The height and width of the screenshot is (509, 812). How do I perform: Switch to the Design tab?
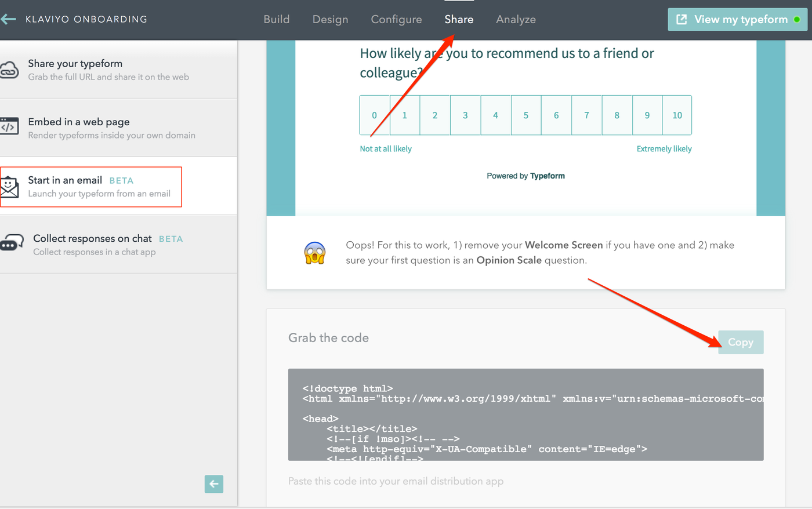click(330, 19)
